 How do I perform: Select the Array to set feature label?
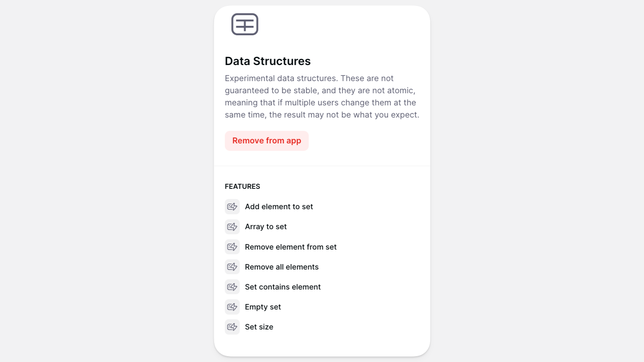click(x=266, y=227)
